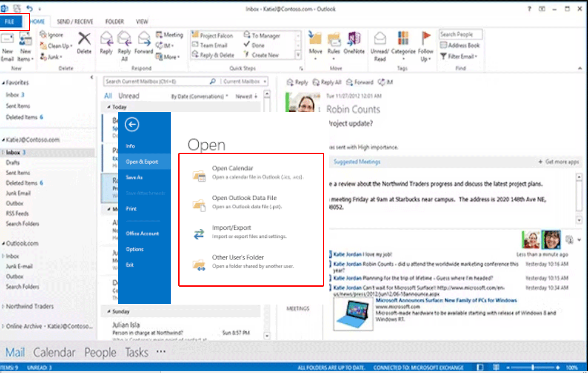588x373 pixels.
Task: Show All messages filter
Action: [108, 96]
